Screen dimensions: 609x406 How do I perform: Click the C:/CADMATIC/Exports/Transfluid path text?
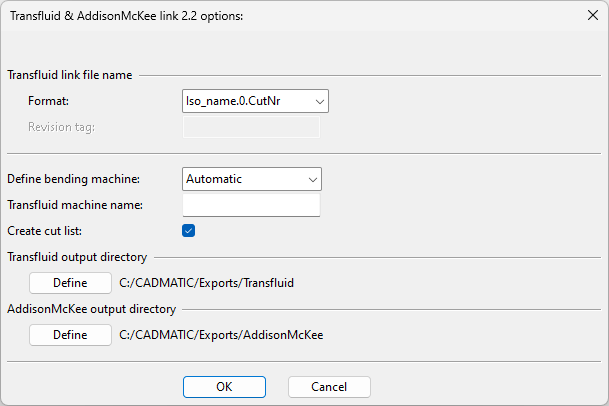click(206, 283)
